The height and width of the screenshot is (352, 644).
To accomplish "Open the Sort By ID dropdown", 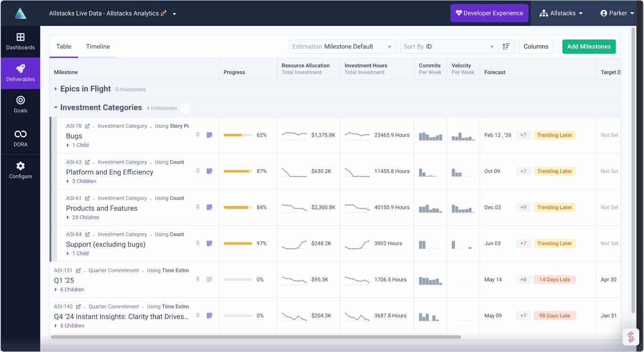I will point(449,47).
